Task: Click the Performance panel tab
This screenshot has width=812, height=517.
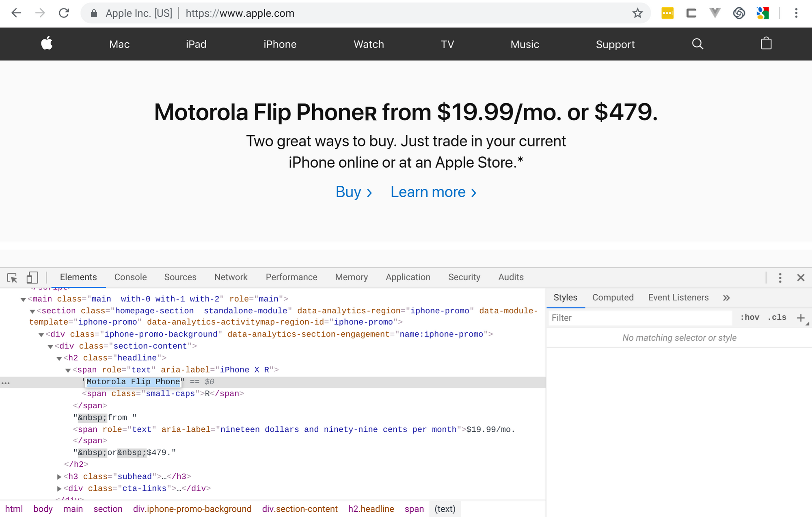Action: click(x=292, y=277)
